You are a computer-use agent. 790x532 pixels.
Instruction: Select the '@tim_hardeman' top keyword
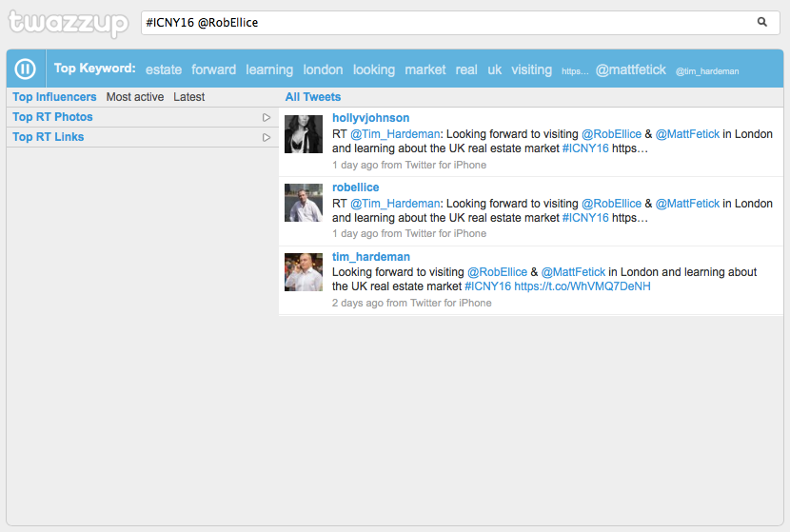pyautogui.click(x=707, y=71)
